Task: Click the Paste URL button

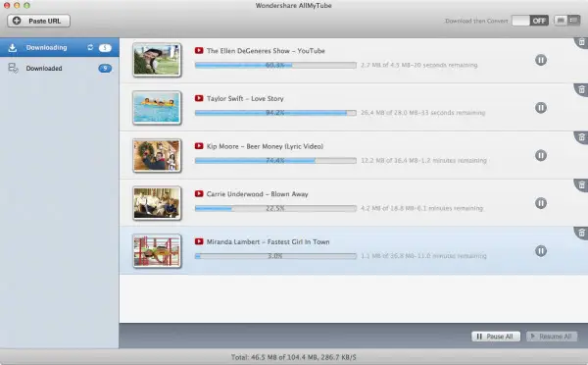Action: [38, 21]
